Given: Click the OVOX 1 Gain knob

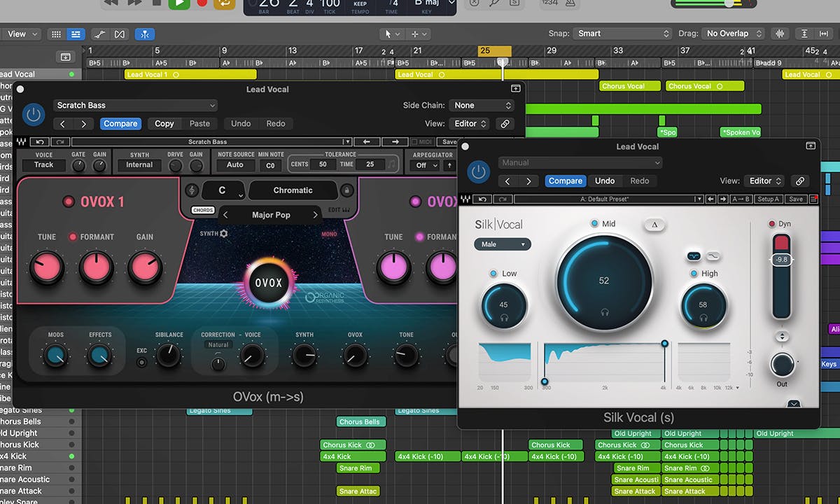Looking at the screenshot, I should point(145,267).
